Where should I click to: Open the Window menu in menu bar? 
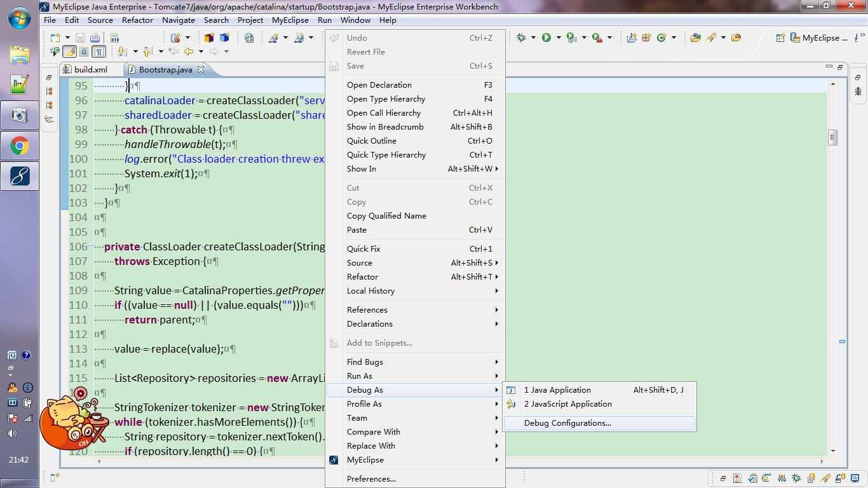tap(356, 20)
